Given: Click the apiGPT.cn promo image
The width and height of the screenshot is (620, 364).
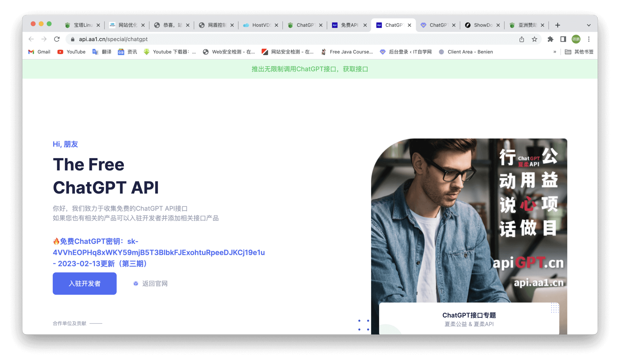Looking at the screenshot, I should pyautogui.click(x=469, y=220).
